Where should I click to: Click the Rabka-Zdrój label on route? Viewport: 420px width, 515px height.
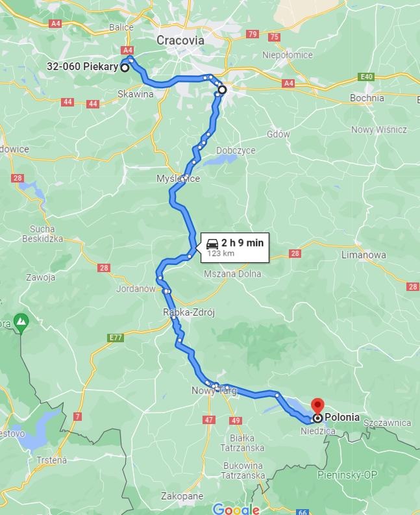point(189,312)
